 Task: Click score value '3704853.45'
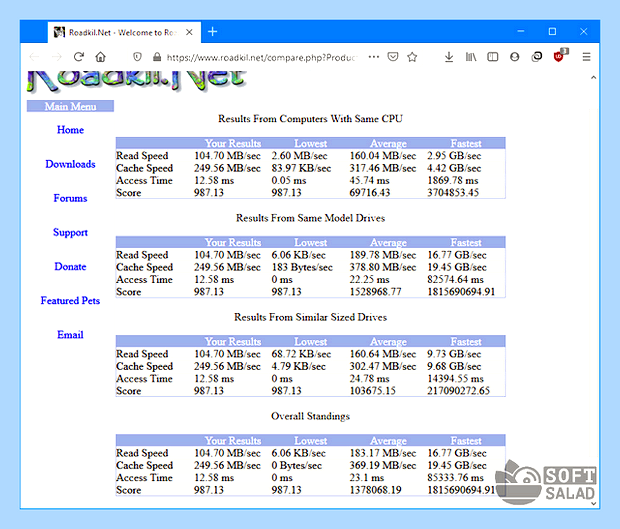(453, 193)
